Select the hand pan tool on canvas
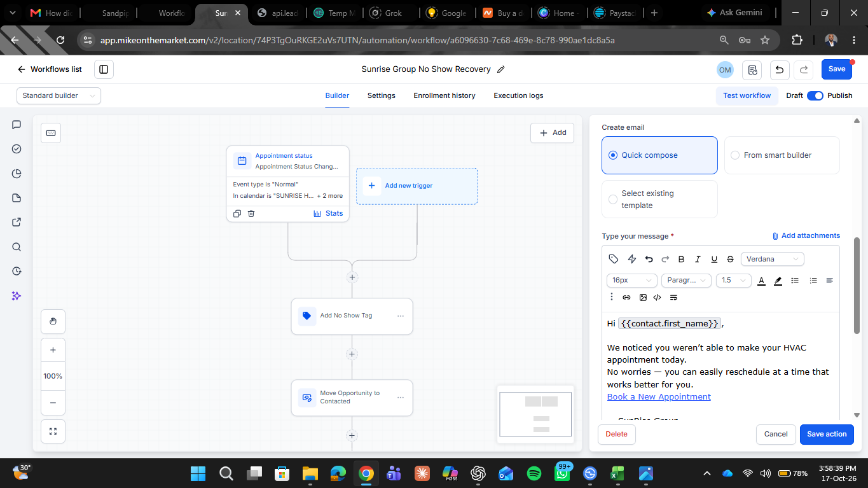This screenshot has height=488, width=868. [x=53, y=322]
